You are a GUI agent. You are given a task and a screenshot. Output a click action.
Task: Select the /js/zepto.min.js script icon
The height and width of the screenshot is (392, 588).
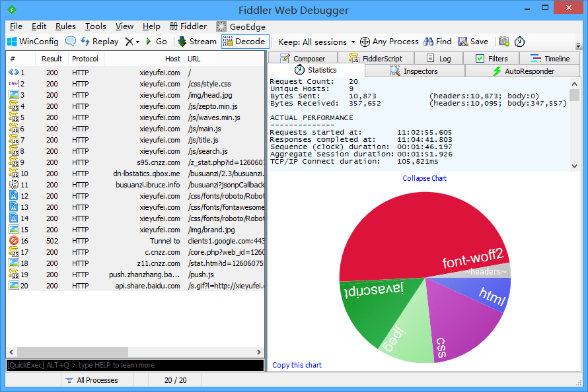[14, 106]
